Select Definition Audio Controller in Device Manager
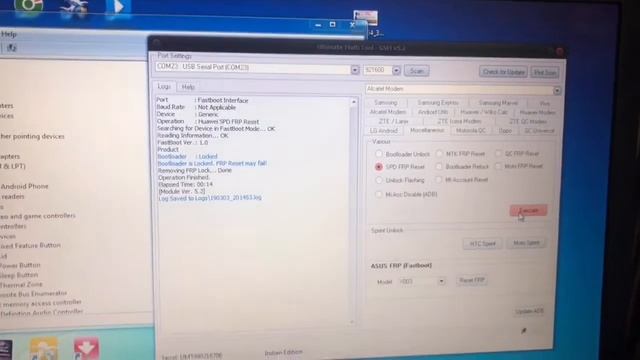The width and height of the screenshot is (640, 360). [41, 313]
